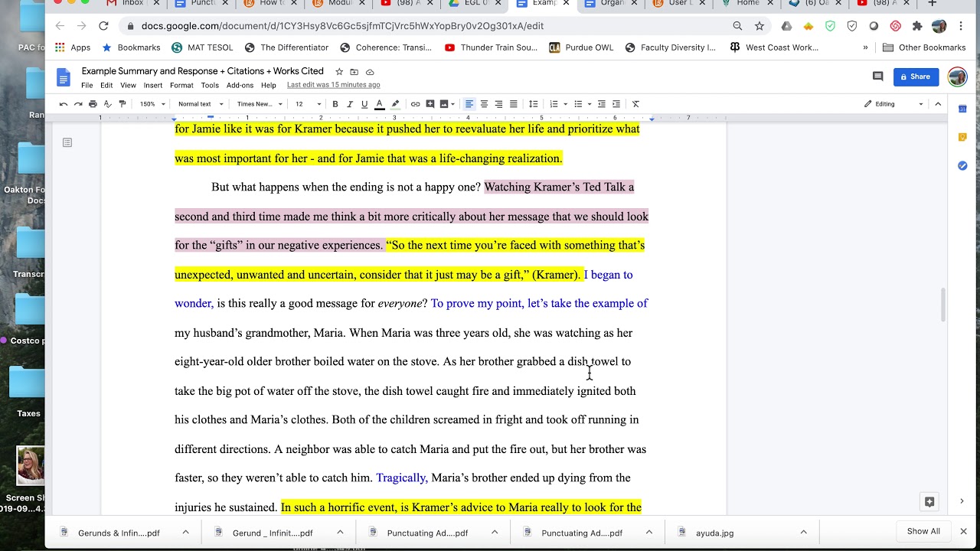Center align the paragraph
This screenshot has height=551, width=980.
pos(484,104)
